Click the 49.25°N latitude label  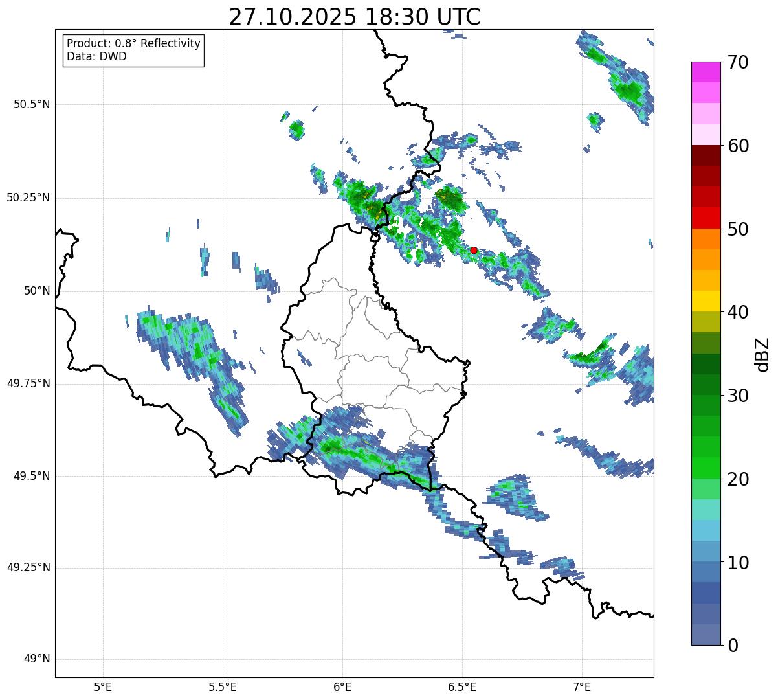[x=28, y=567]
